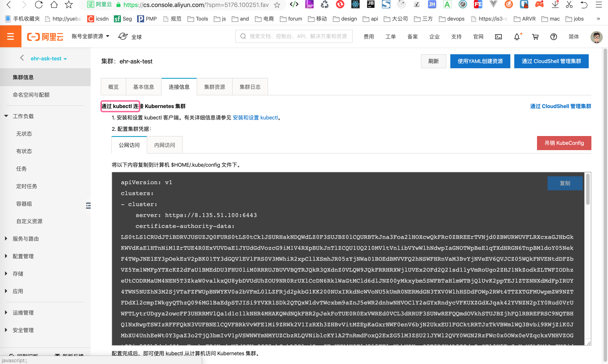Switch to the 内网访问 tab

(x=164, y=145)
